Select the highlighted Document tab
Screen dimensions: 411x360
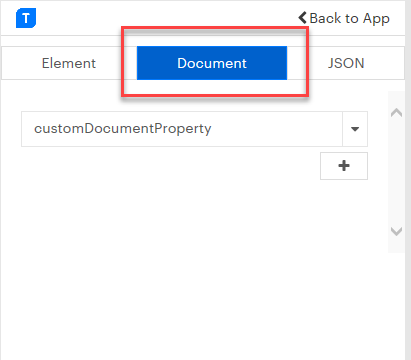click(212, 63)
